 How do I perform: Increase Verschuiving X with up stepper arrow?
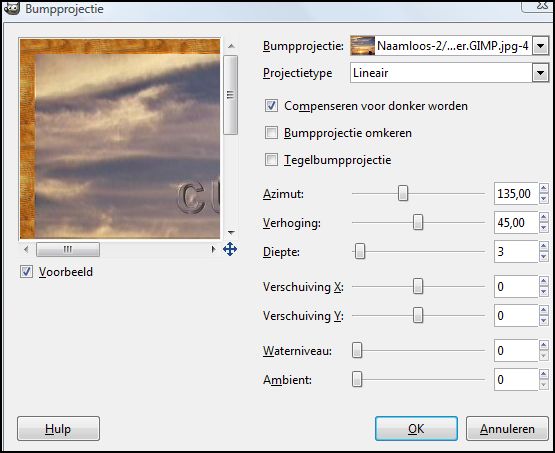click(x=544, y=281)
